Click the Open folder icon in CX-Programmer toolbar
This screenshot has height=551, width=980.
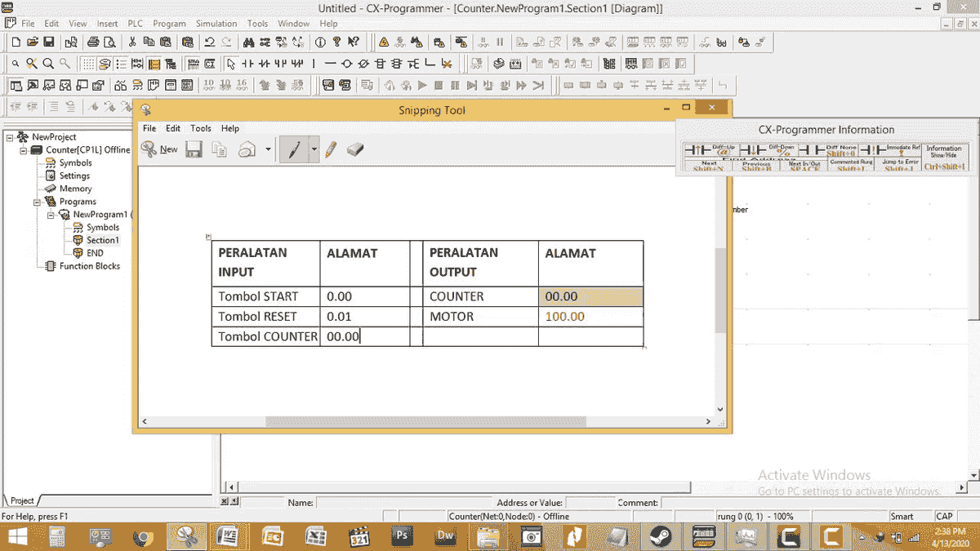(32, 42)
